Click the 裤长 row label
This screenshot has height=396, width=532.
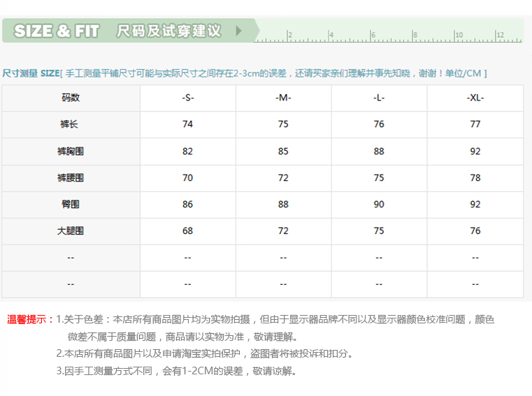tap(71, 124)
